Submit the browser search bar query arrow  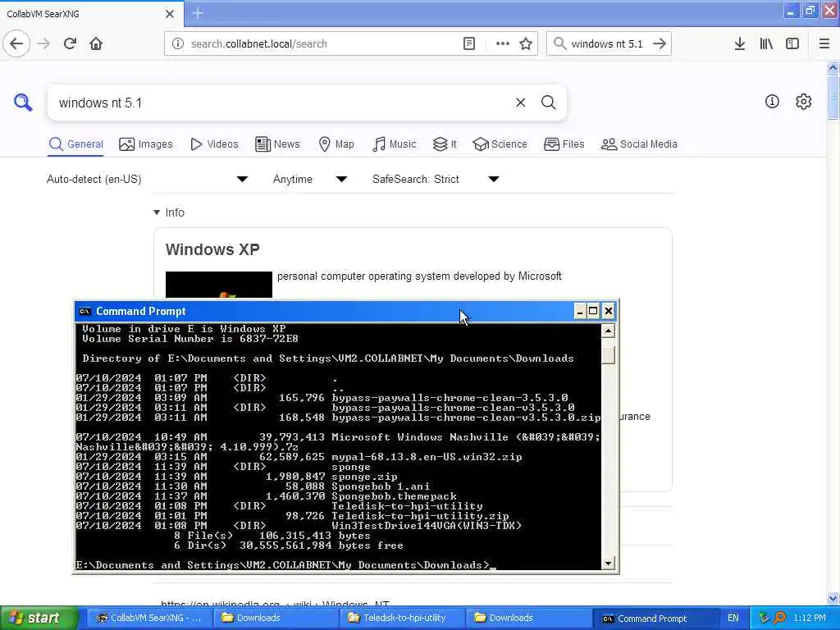click(660, 44)
